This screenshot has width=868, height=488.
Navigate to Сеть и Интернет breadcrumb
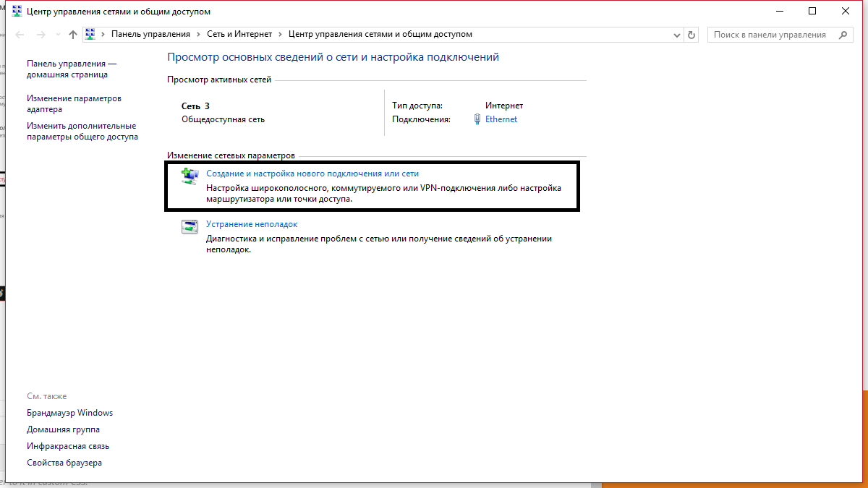tap(239, 35)
